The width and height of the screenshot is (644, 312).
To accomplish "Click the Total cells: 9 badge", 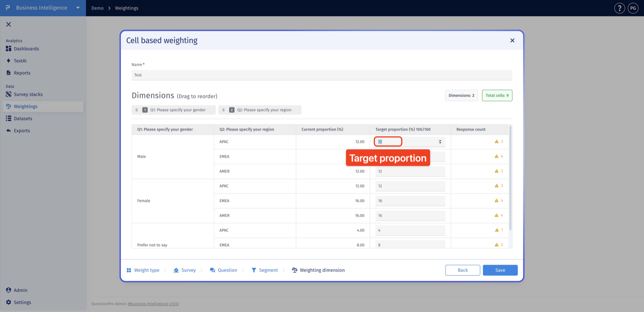I will coord(497,96).
